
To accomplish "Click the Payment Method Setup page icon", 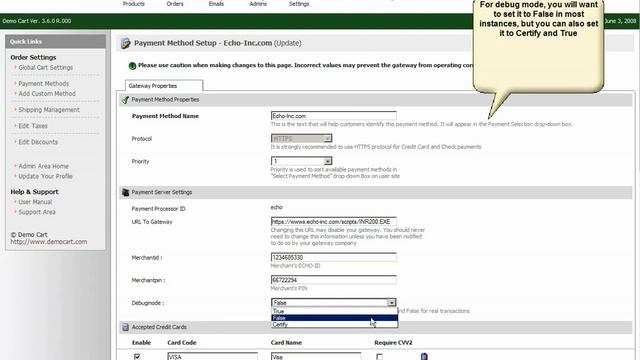I will (x=125, y=43).
